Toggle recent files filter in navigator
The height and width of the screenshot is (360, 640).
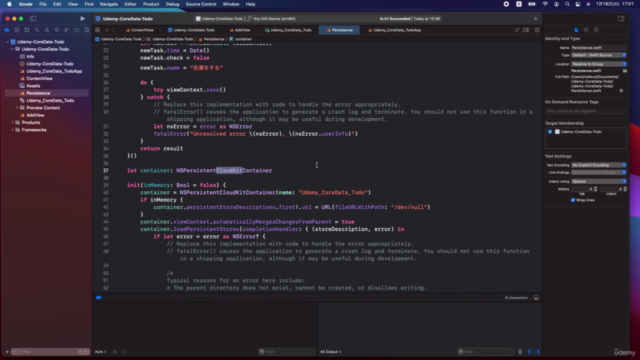[x=80, y=351]
